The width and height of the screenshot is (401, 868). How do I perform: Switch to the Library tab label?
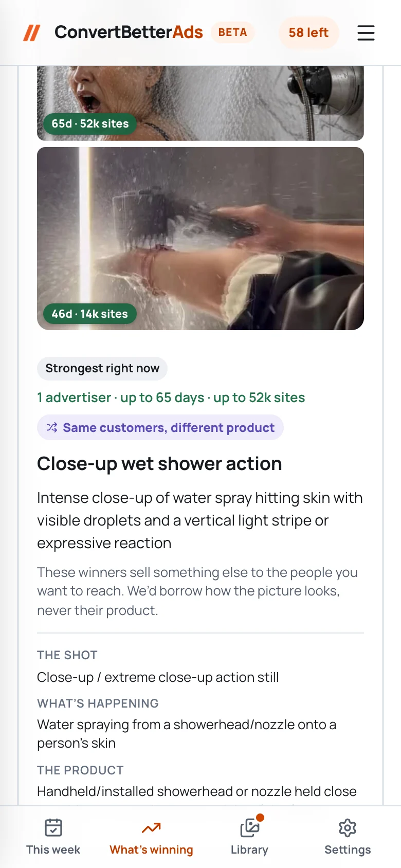click(249, 849)
